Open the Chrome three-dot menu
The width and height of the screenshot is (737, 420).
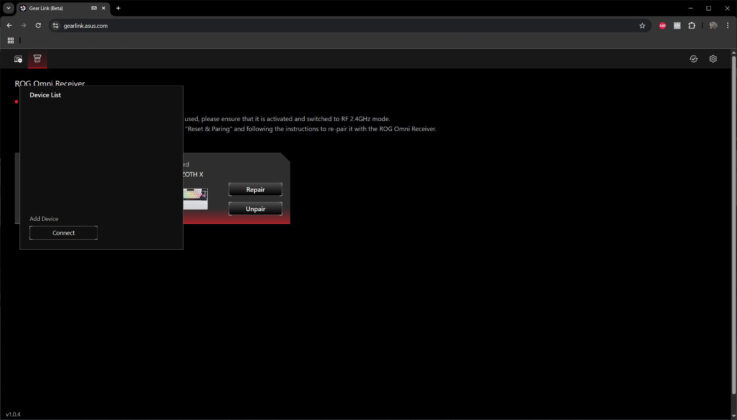tap(728, 26)
